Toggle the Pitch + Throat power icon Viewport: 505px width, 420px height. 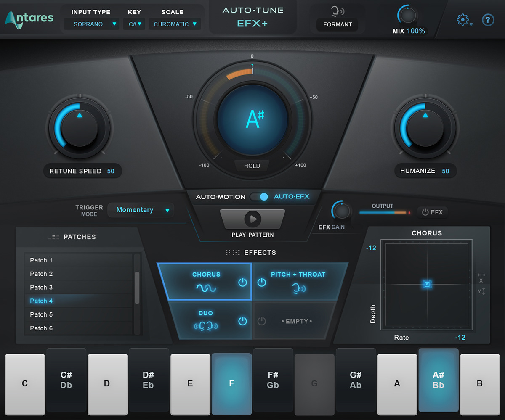pos(262,283)
